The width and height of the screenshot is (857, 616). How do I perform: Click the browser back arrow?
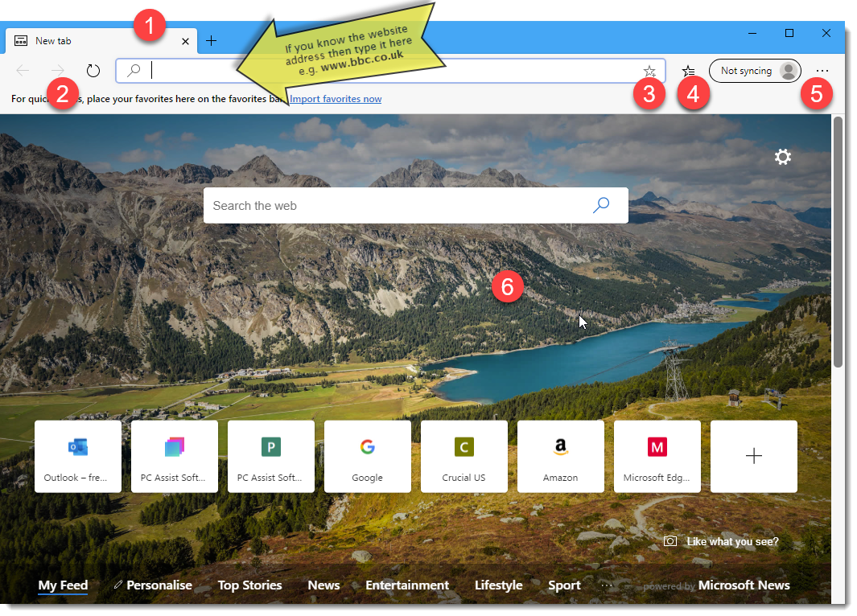coord(23,71)
